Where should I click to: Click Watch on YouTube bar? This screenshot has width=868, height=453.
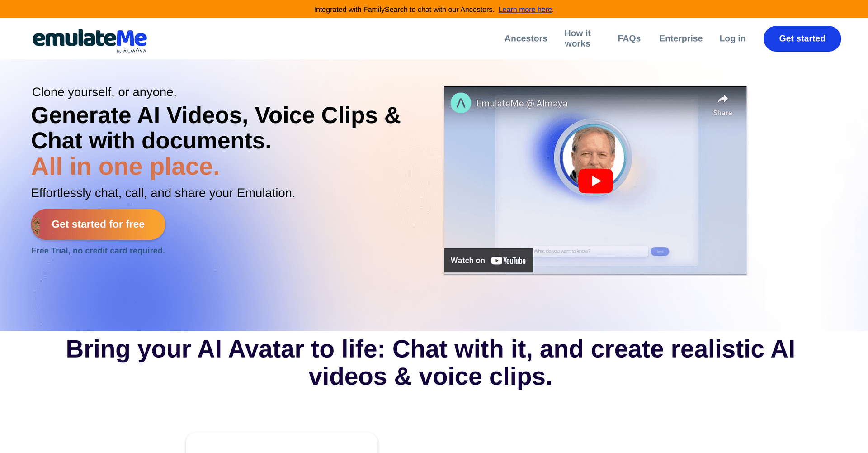pos(488,260)
